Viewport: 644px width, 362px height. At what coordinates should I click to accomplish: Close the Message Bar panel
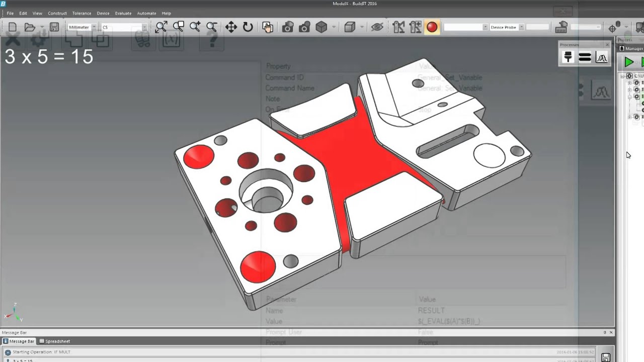point(611,332)
